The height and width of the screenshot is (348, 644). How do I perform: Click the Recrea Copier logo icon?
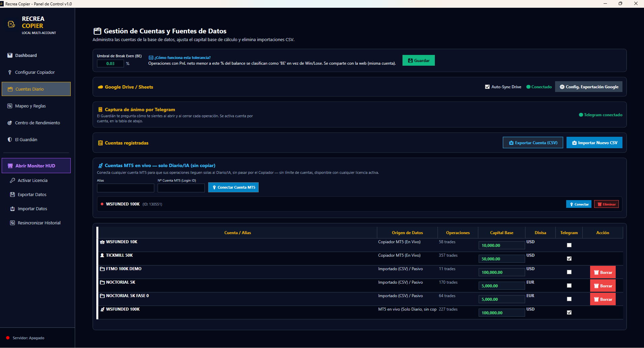point(11,24)
